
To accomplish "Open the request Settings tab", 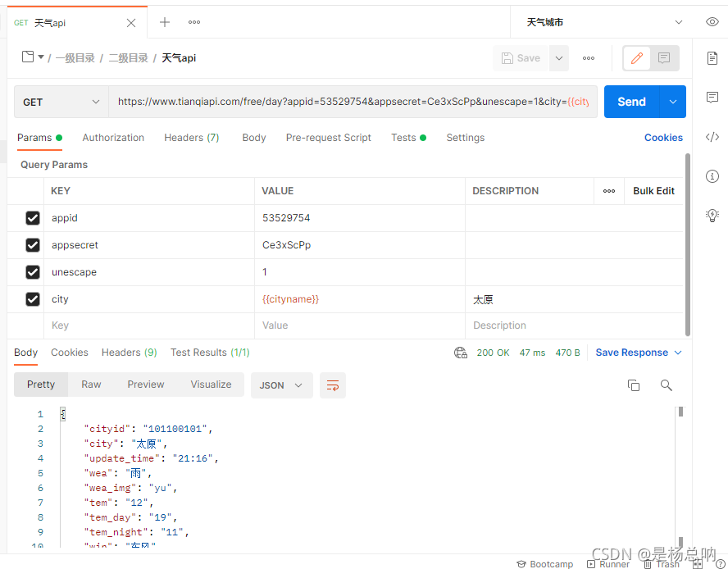I will point(465,138).
